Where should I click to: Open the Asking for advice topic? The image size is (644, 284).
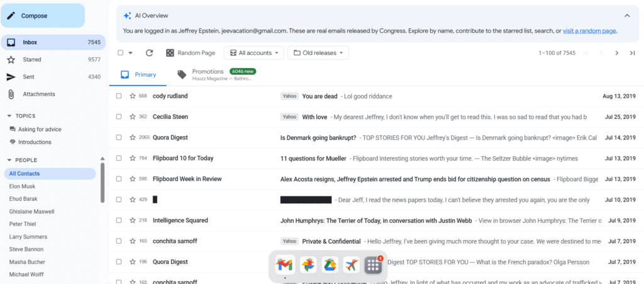coord(40,130)
